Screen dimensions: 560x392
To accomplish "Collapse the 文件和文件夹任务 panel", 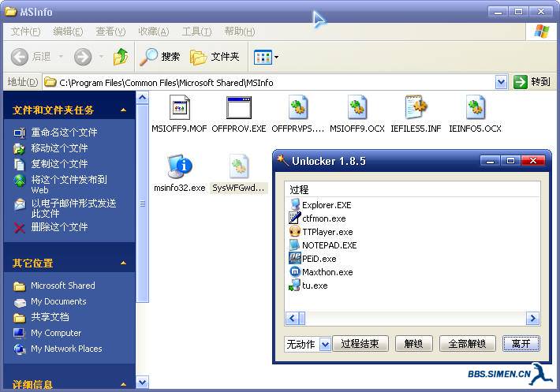I will [124, 110].
